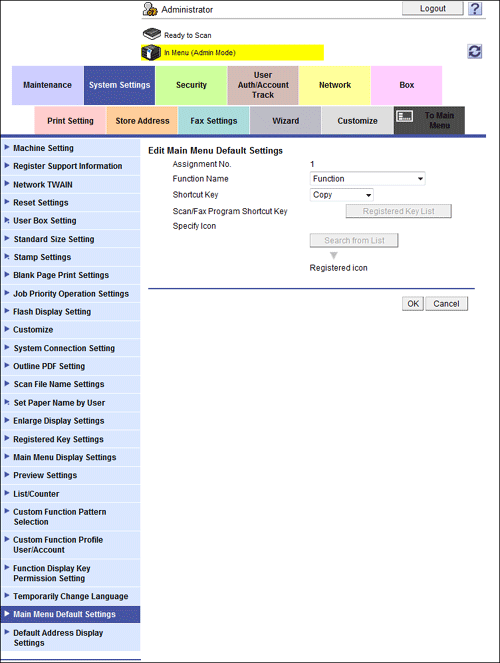The image size is (500, 663).
Task: Click the arrow beside Network TWAIN
Action: point(7,184)
